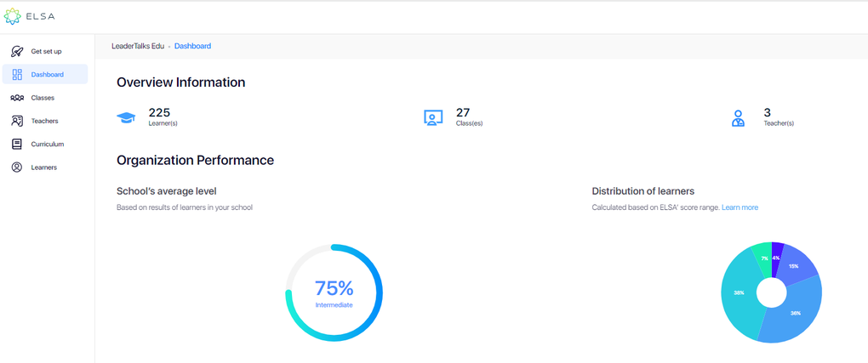Click the Dashboard breadcrumb link

click(x=192, y=46)
